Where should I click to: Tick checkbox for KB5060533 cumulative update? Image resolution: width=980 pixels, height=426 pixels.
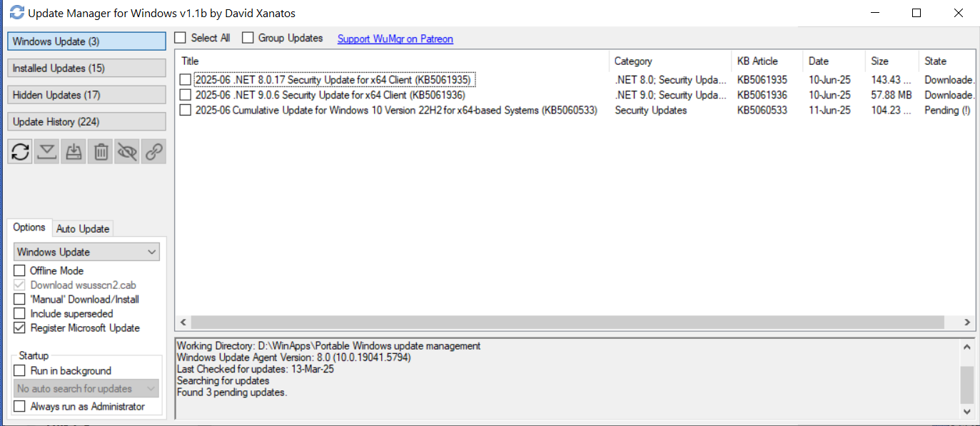click(x=186, y=111)
